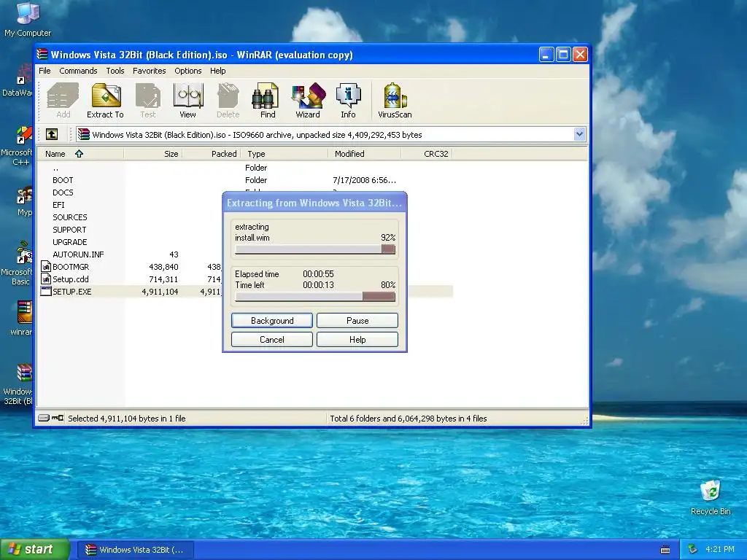Expand the archive path dropdown arrow
Image resolution: width=747 pixels, height=560 pixels.
(x=579, y=134)
